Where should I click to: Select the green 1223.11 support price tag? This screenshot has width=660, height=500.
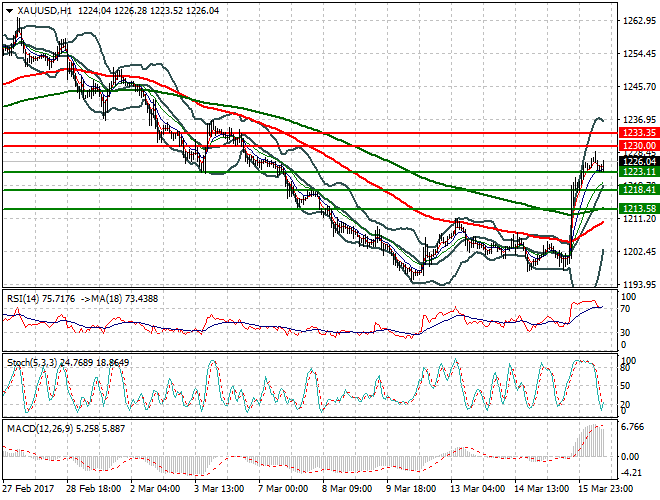(x=638, y=173)
